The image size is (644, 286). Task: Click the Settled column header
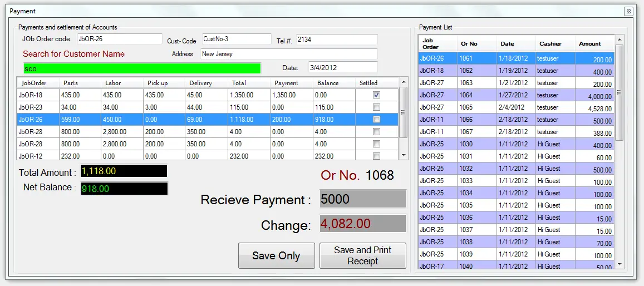377,83
